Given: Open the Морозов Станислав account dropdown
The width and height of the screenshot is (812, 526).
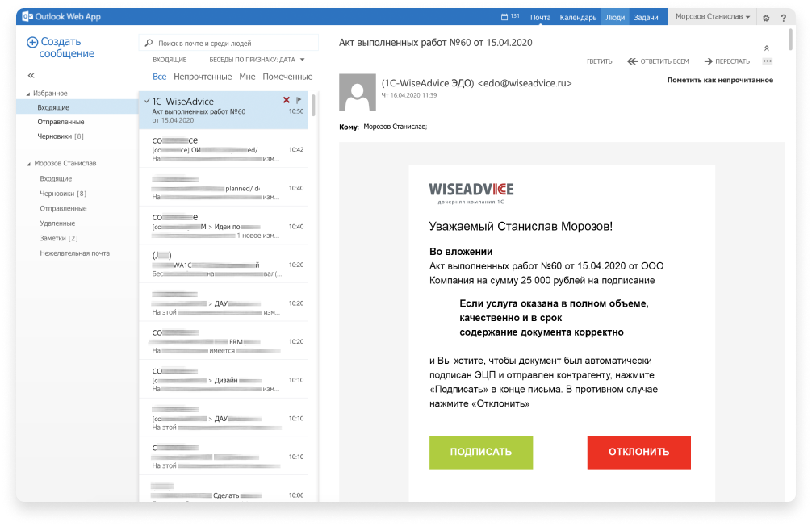Looking at the screenshot, I should [x=713, y=17].
